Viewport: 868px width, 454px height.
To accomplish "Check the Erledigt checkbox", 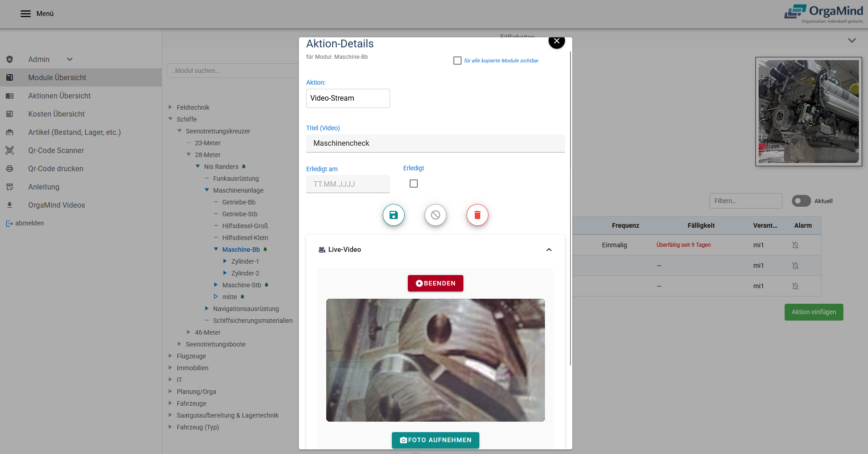I will (x=414, y=183).
